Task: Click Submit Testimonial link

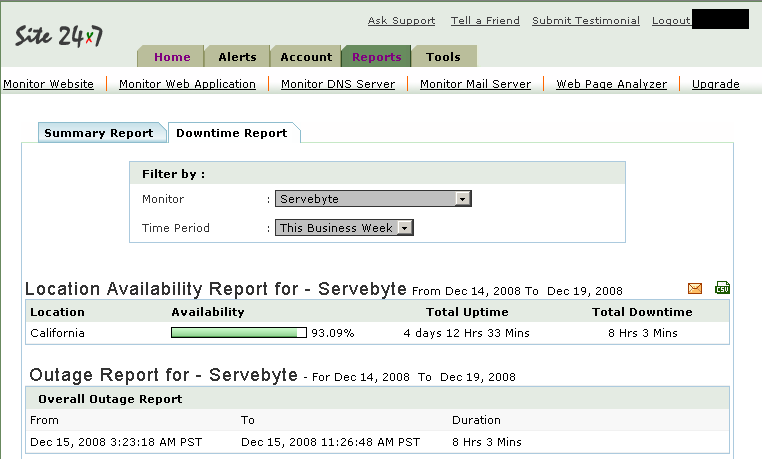Action: 586,20
